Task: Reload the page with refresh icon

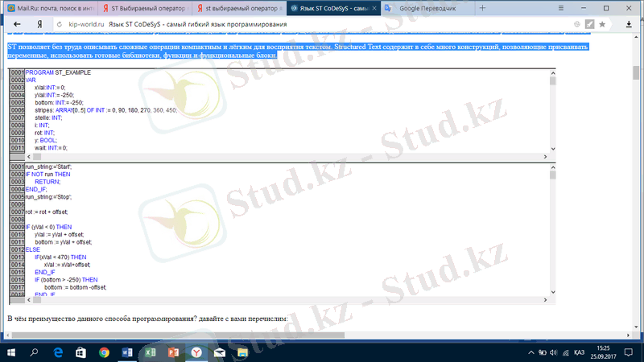Action: [x=60, y=24]
